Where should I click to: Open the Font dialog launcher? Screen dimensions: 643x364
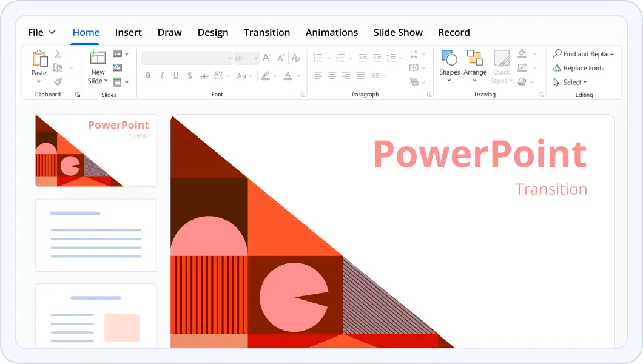click(303, 95)
